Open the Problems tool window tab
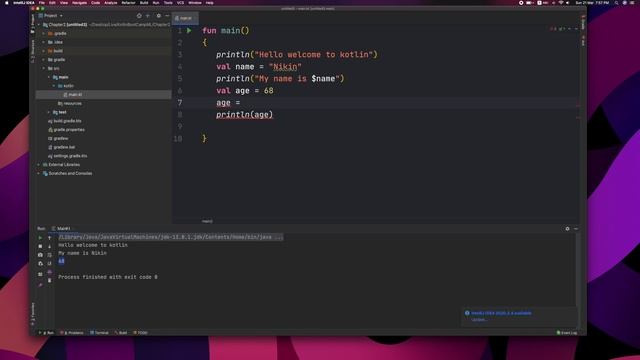Screen dimensions: 640x360 (72, 333)
